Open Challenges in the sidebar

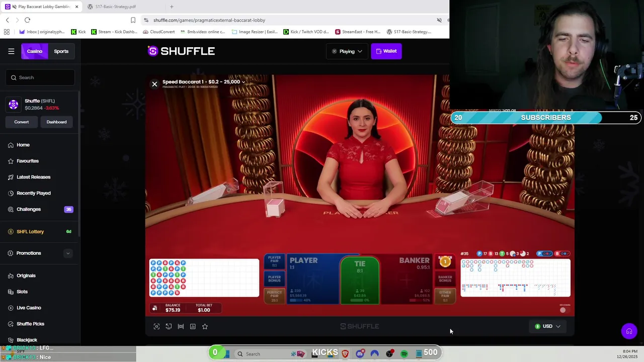pyautogui.click(x=29, y=209)
